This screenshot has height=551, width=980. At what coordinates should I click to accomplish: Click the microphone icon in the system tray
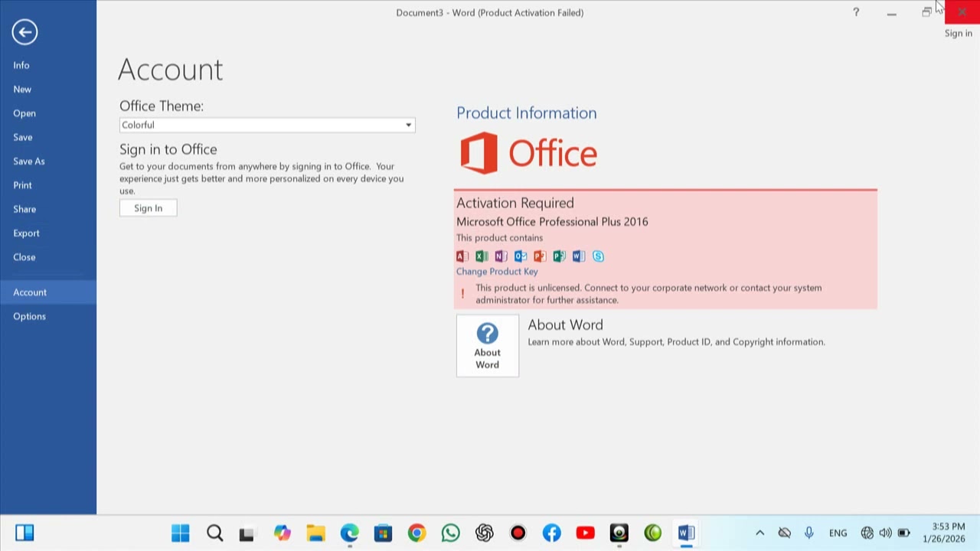click(809, 533)
